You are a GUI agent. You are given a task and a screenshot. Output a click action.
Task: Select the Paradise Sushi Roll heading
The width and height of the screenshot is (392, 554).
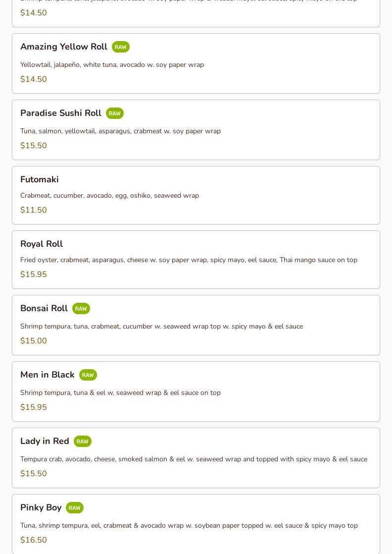pyautogui.click(x=61, y=113)
